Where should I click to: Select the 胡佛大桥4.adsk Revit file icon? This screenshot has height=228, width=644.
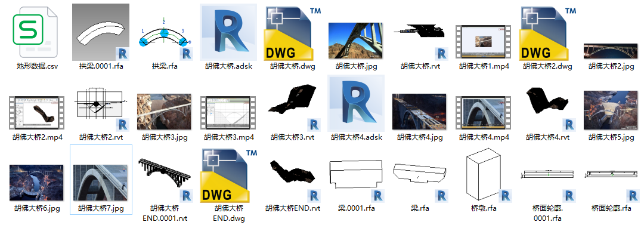pos(357,103)
